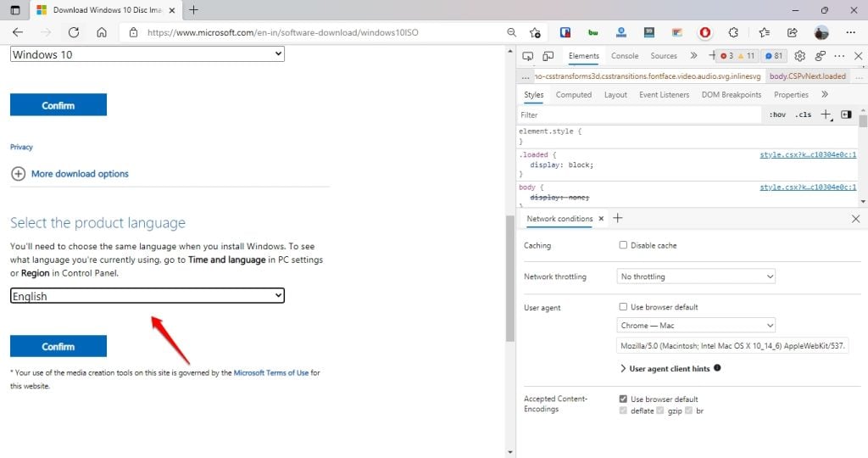Viewport: 868px width, 458px height.
Task: Click the info icon beside client hints
Action: tap(717, 368)
